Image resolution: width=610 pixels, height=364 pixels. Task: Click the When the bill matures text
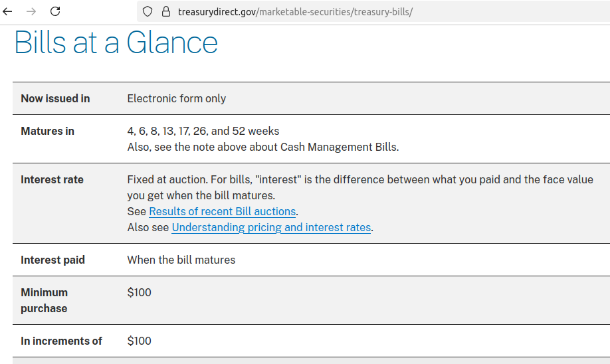(x=181, y=260)
